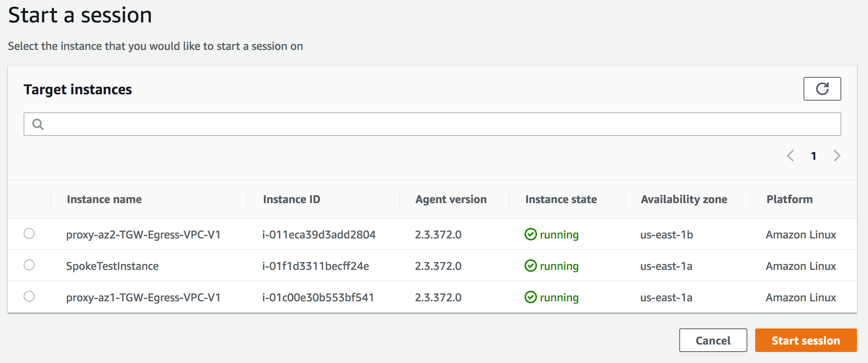This screenshot has width=868, height=363.
Task: Sort by Availability zone column header
Action: coord(684,200)
